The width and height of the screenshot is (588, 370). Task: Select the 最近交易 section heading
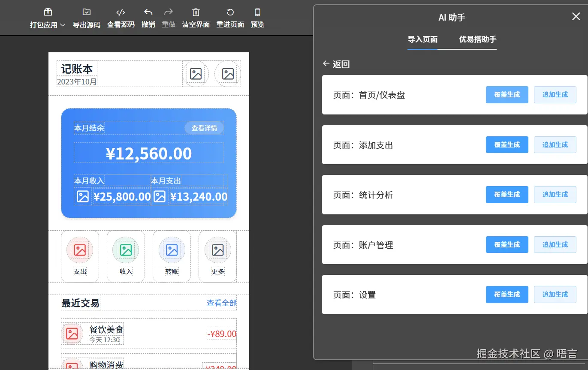click(x=81, y=303)
